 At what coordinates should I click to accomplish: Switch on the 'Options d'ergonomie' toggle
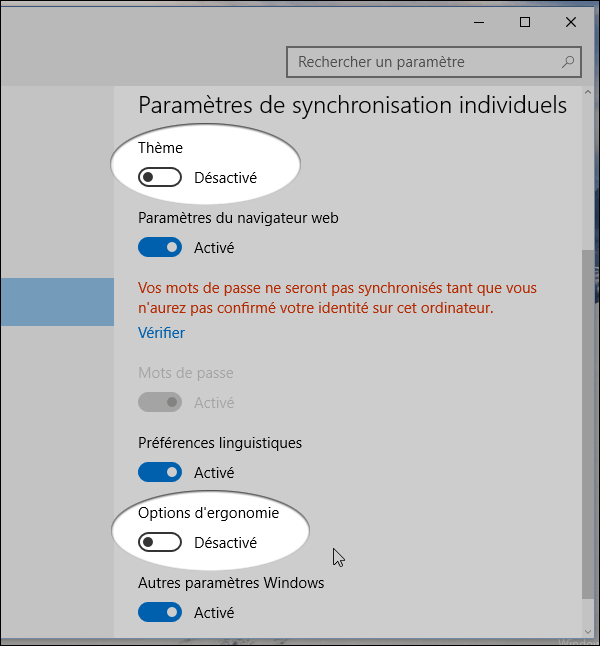[160, 543]
